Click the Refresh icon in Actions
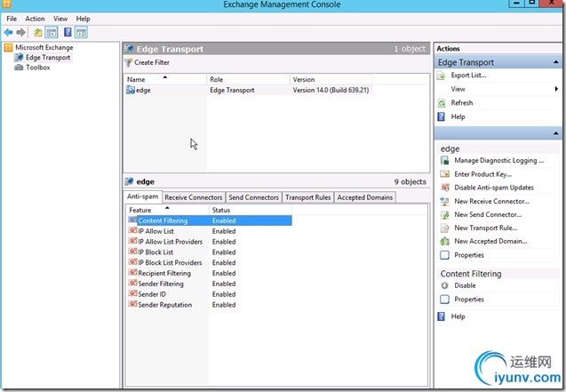 pyautogui.click(x=441, y=103)
